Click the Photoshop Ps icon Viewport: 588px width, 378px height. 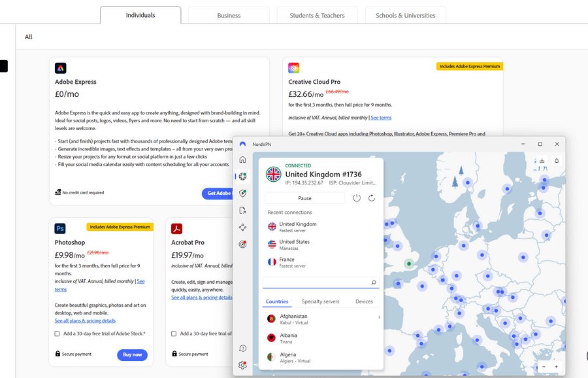[60, 228]
